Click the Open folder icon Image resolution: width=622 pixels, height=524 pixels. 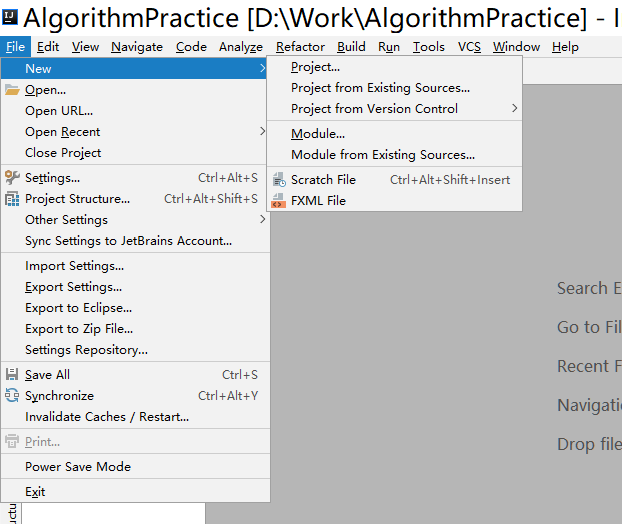tap(12, 90)
